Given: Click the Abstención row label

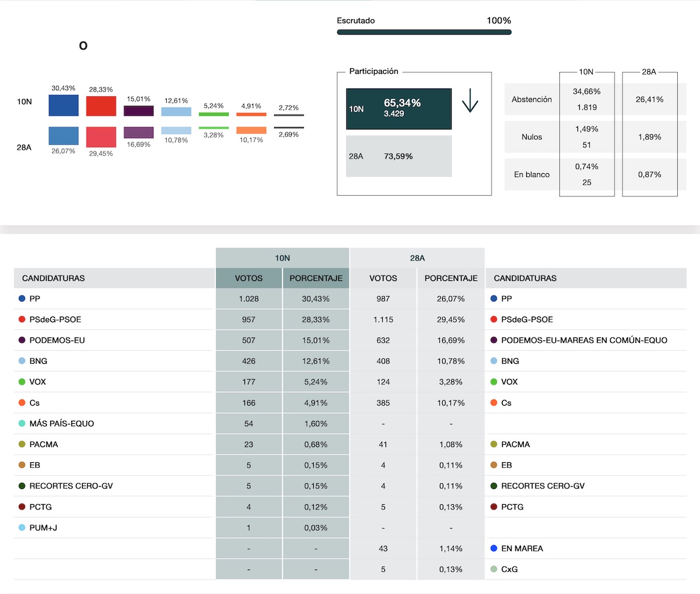Looking at the screenshot, I should tap(531, 100).
